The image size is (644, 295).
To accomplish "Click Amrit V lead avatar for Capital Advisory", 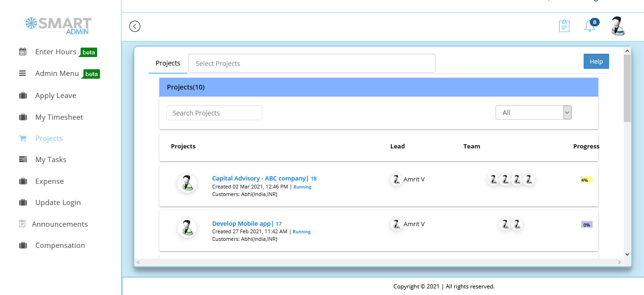I will coord(396,180).
